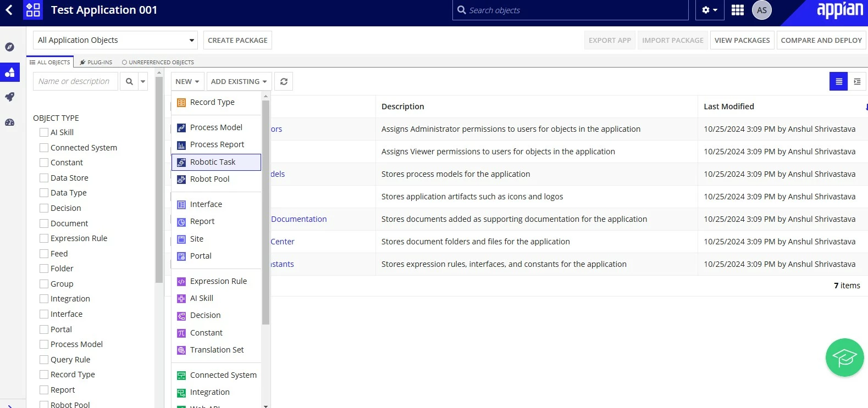Viewport: 868px width, 408px height.
Task: Open the All Application Objects dropdown
Action: 115,40
